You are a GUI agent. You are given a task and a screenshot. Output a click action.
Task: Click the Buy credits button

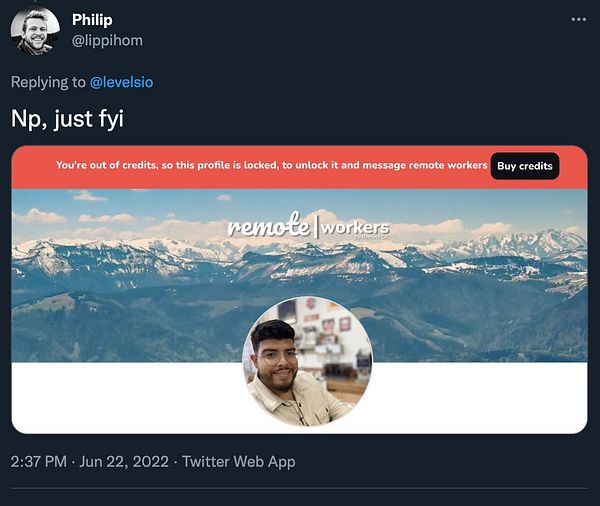pos(525,166)
